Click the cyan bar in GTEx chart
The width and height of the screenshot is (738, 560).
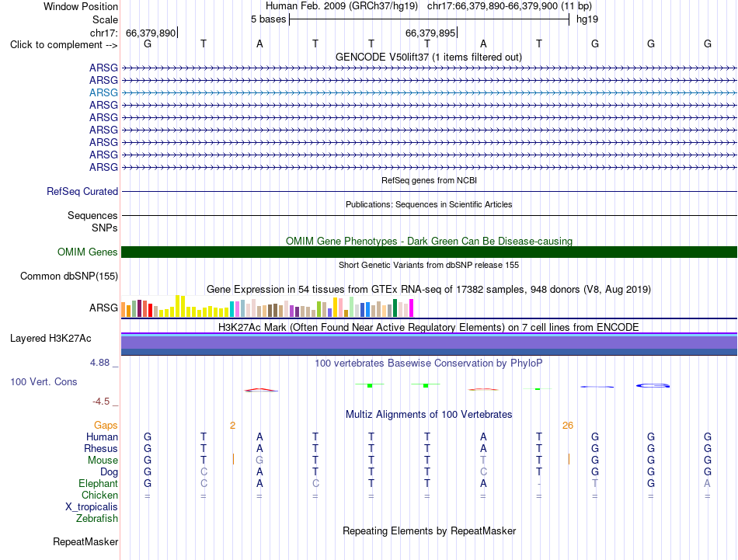231,308
